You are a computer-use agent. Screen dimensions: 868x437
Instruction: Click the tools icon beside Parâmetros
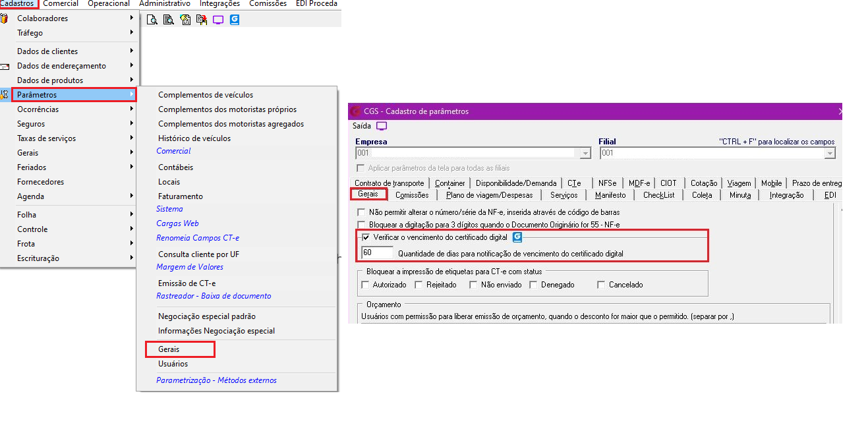[x=5, y=95]
